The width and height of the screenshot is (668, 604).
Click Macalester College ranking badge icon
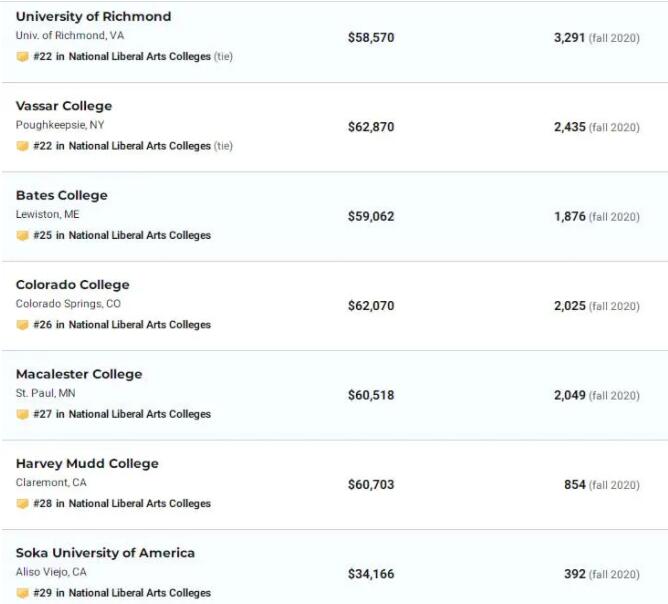(22, 414)
